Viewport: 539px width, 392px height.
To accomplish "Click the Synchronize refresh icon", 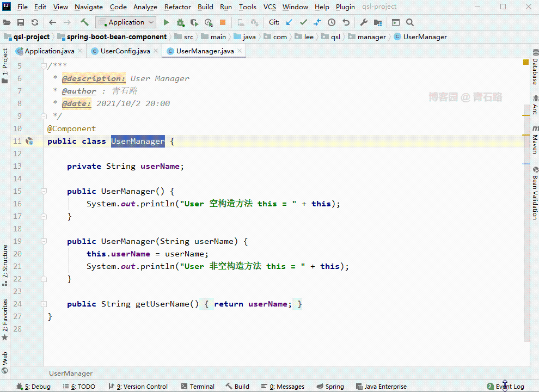I will [x=35, y=22].
